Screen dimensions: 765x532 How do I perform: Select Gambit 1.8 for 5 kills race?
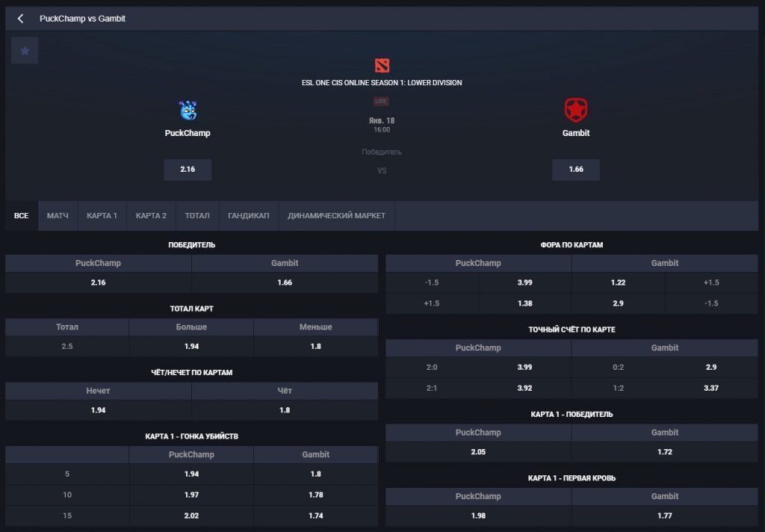coord(316,474)
